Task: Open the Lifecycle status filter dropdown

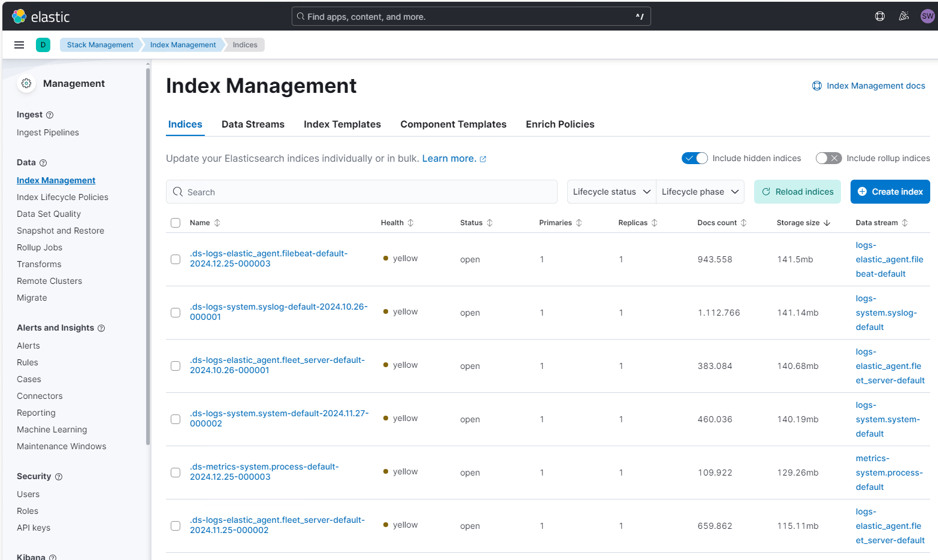Action: [x=612, y=192]
